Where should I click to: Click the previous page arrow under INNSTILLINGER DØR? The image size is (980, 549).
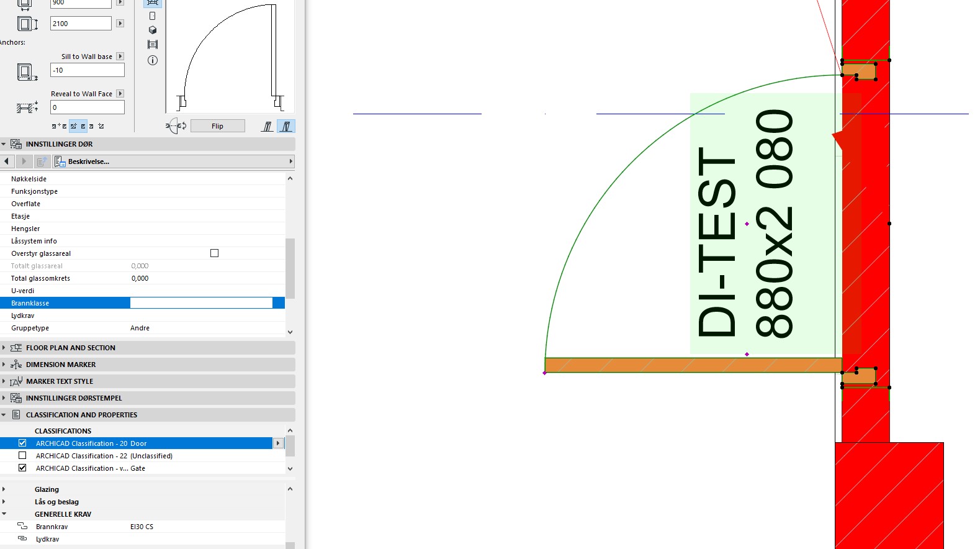click(x=7, y=161)
